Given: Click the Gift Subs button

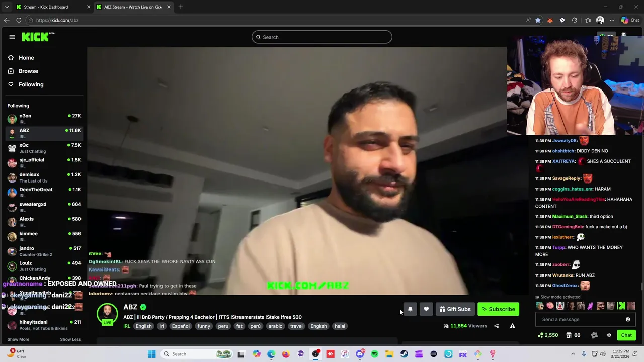Looking at the screenshot, I should coord(455,309).
